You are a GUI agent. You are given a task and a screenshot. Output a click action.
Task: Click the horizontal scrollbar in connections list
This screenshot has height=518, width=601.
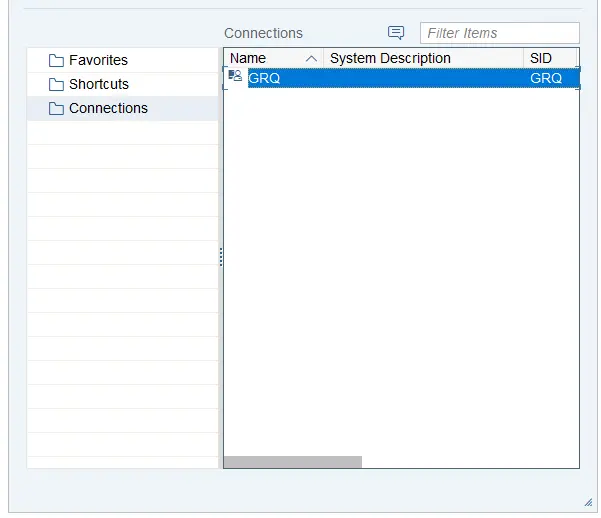point(293,462)
